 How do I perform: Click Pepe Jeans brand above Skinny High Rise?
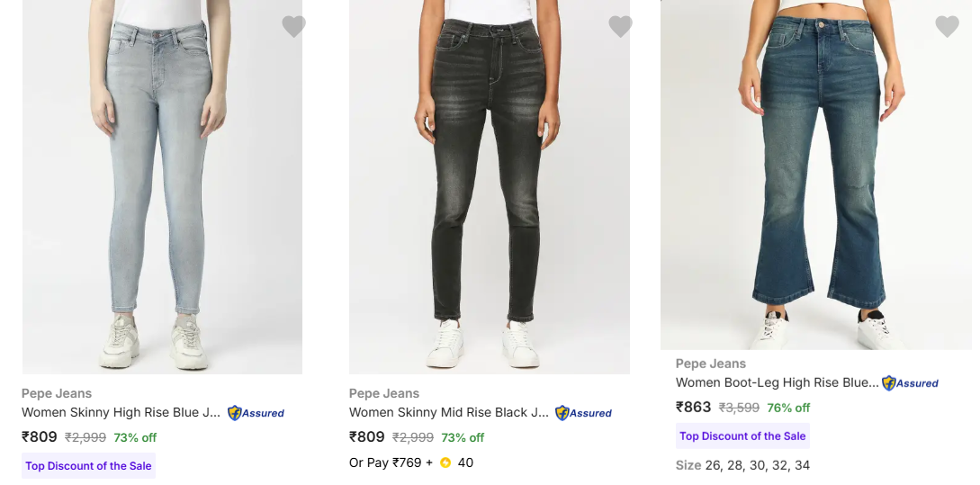pos(57,393)
